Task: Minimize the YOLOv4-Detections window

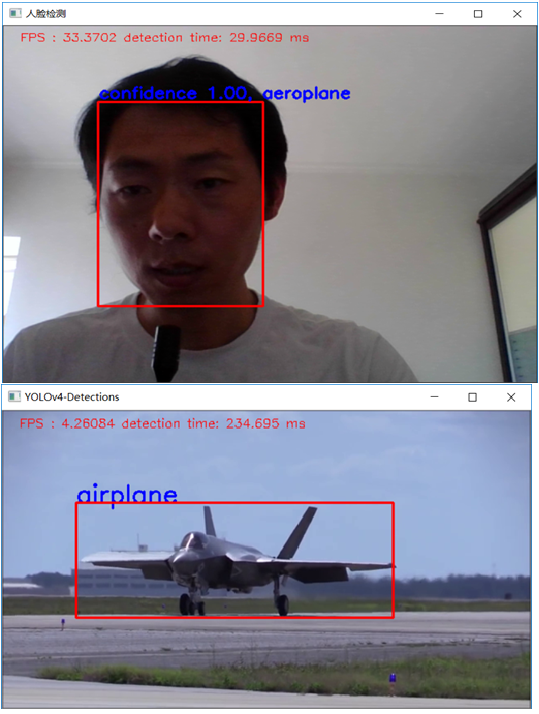Action: point(435,397)
